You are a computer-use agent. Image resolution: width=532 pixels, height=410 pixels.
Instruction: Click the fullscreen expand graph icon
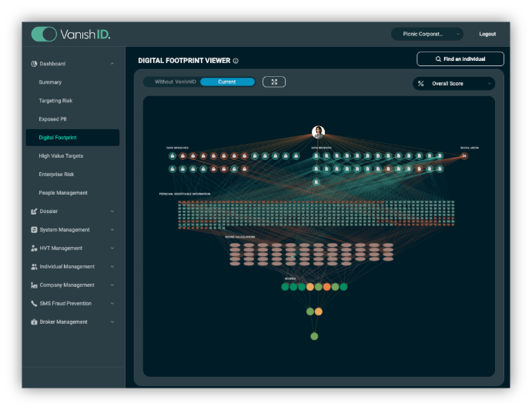point(274,82)
